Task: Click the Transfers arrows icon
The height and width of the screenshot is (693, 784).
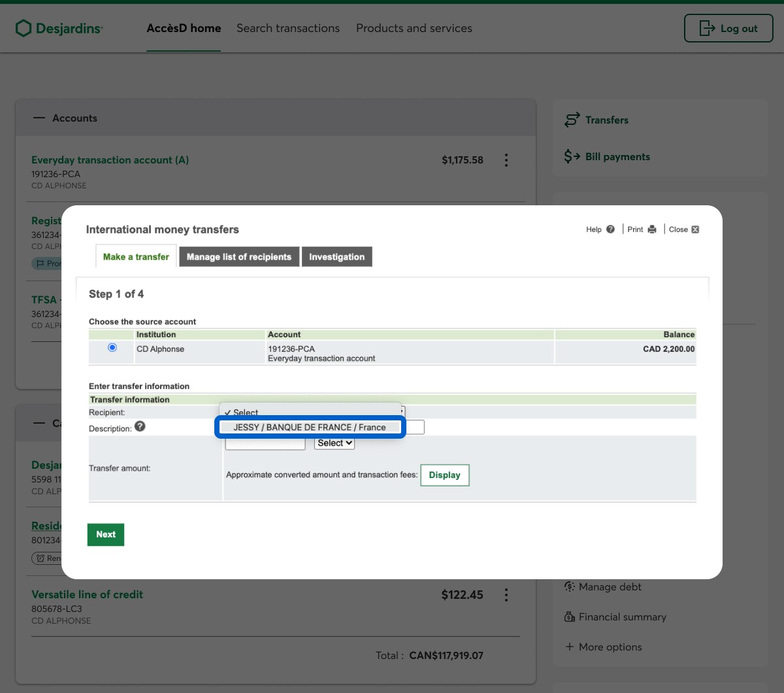Action: click(572, 120)
